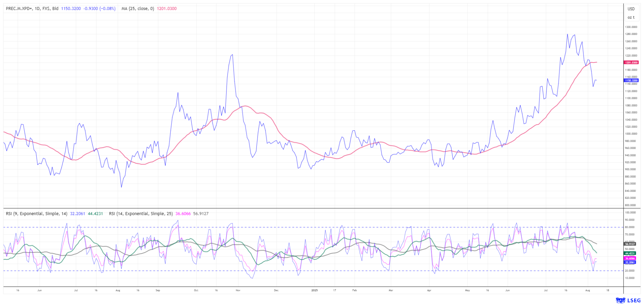Click the -0.9300 (-0.08%) price change text
The height and width of the screenshot is (304, 644).
[x=99, y=9]
